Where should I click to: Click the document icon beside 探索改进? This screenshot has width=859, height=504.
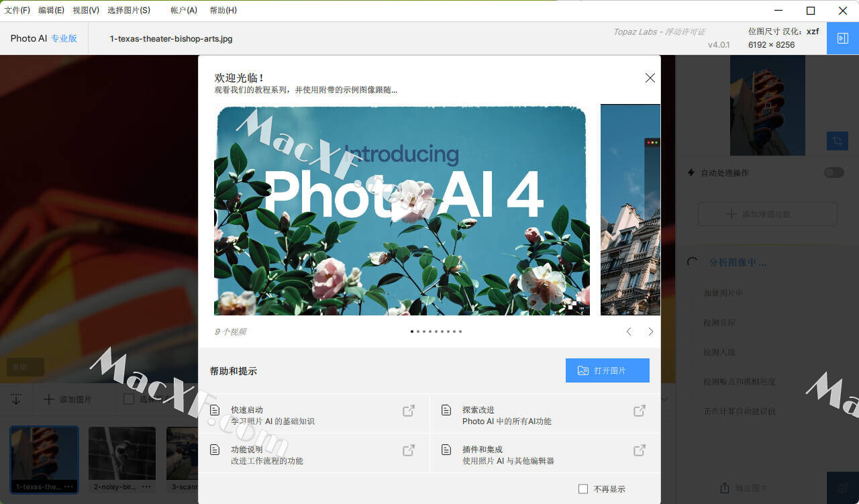click(446, 410)
